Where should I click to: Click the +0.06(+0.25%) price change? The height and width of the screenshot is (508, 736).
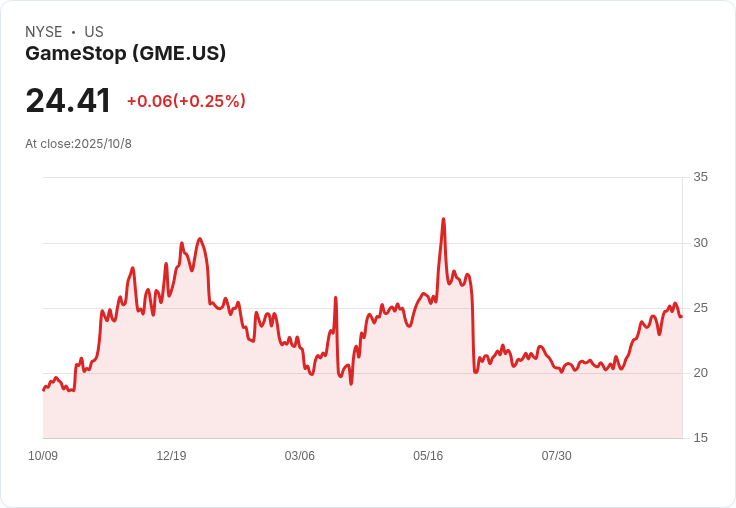[x=186, y=101]
